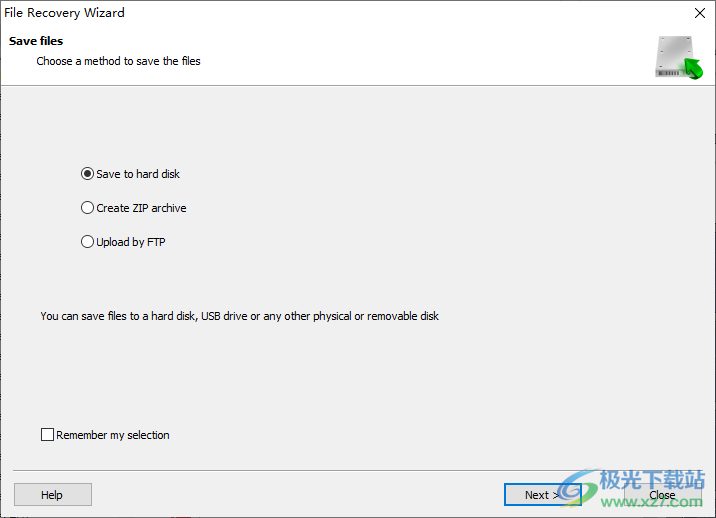The image size is (716, 518).
Task: Pick the Upload by FTP radio button
Action: point(87,242)
